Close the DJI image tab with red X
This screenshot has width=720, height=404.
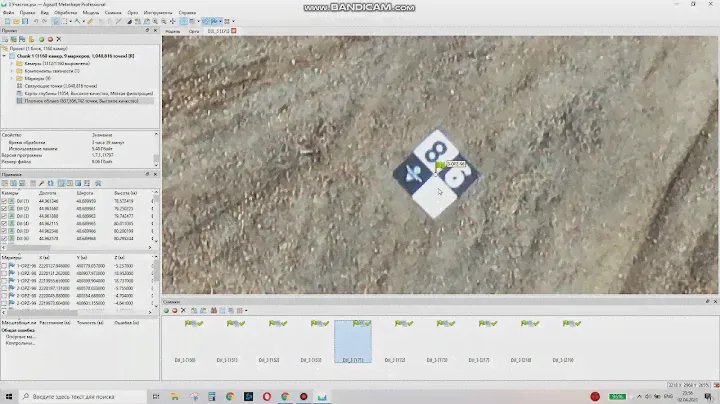[234, 31]
